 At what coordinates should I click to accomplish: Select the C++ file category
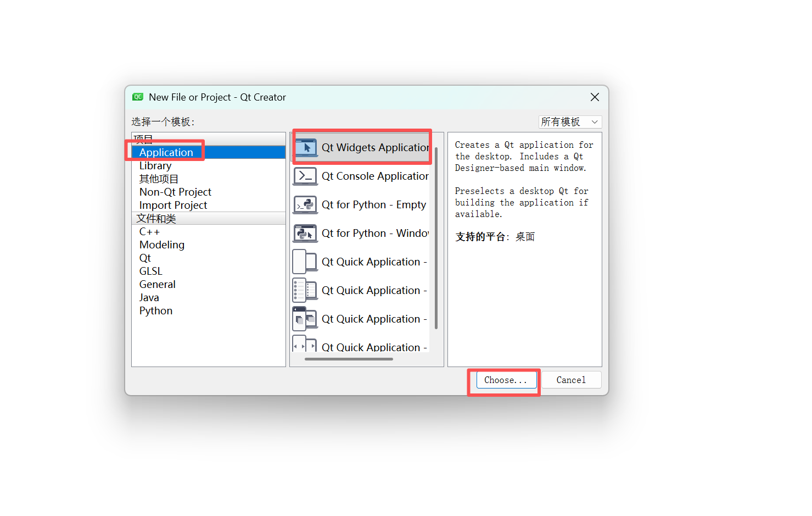[209, 231]
